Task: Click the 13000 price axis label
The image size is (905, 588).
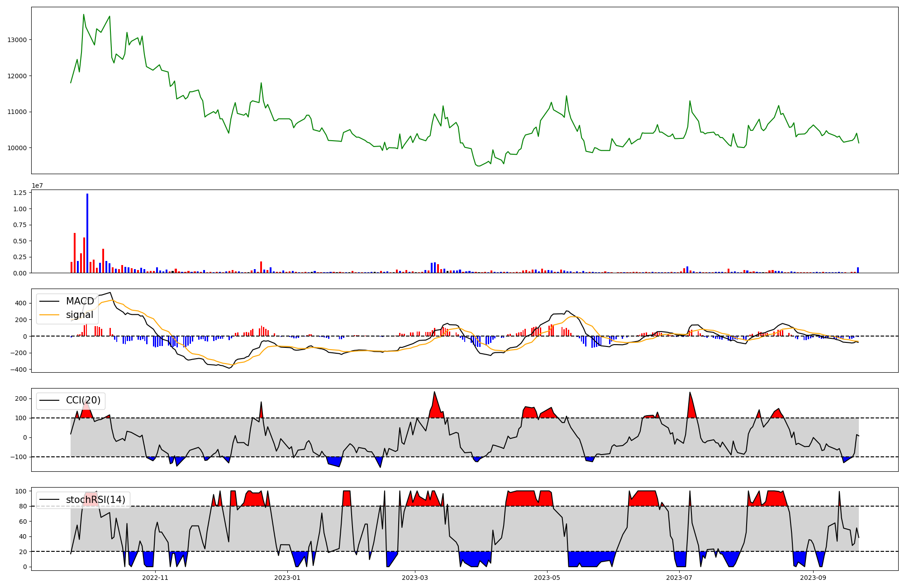Action: click(17, 40)
